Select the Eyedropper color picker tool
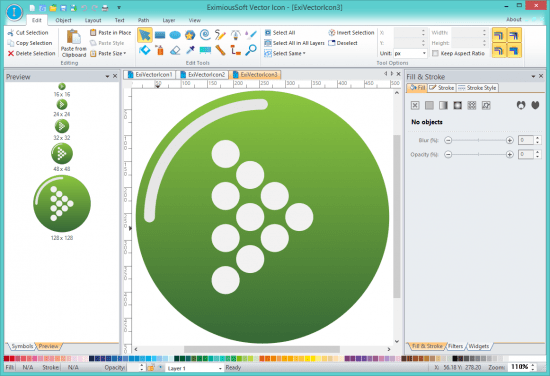The height and width of the screenshot is (376, 550). (190, 50)
